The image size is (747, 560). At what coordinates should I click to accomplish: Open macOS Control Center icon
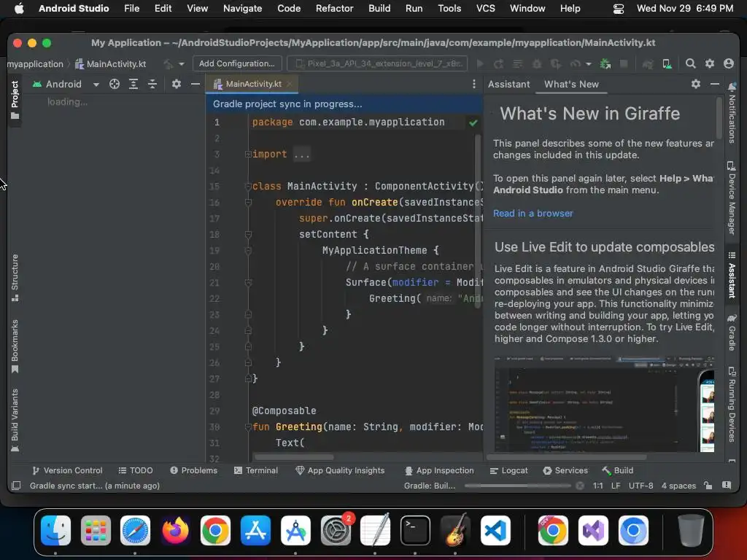click(618, 9)
